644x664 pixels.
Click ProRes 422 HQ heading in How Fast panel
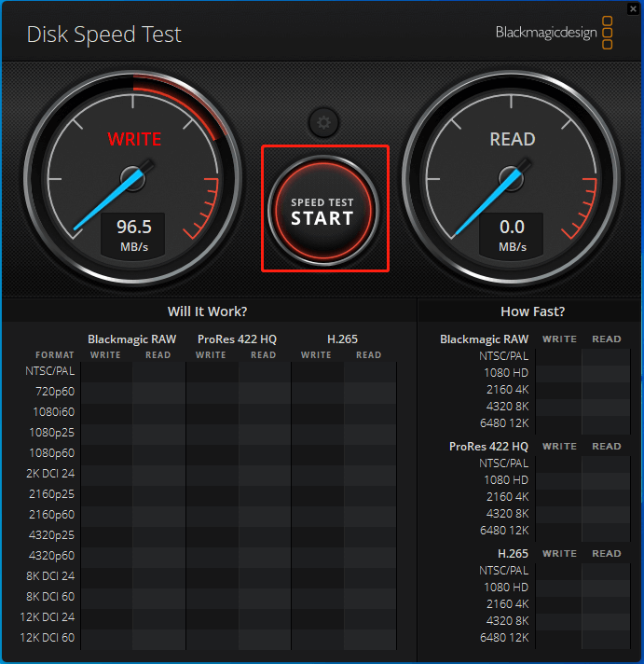click(x=488, y=447)
